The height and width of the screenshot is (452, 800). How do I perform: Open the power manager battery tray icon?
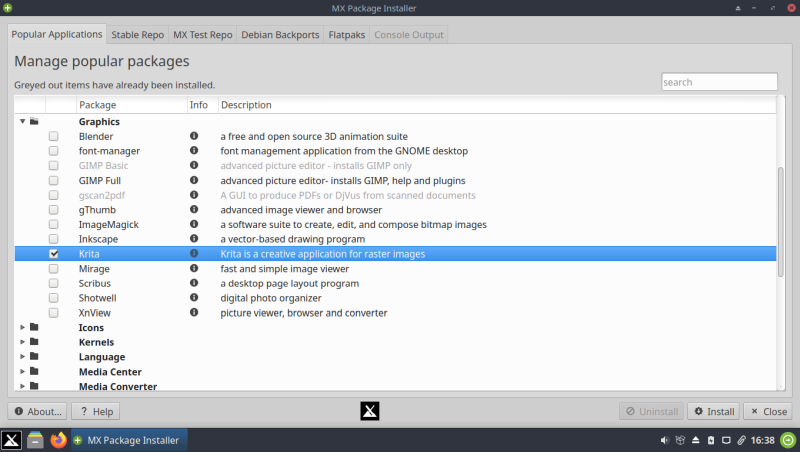(x=711, y=440)
